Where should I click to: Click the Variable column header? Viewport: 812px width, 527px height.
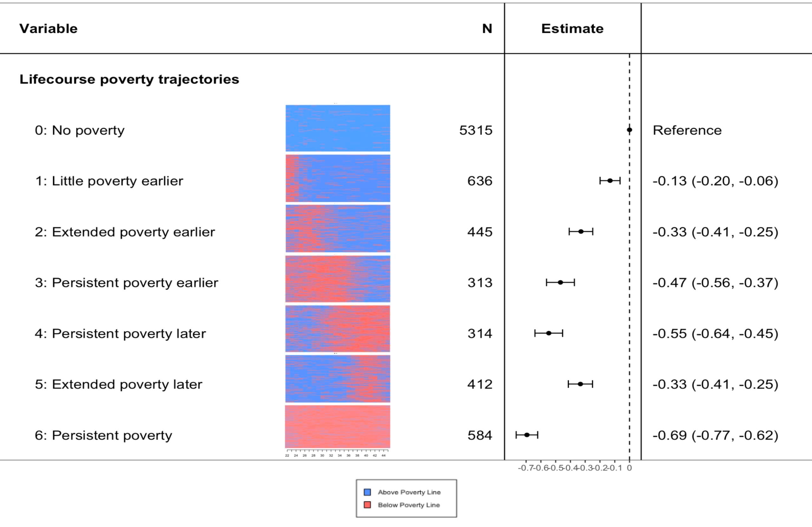coord(49,29)
